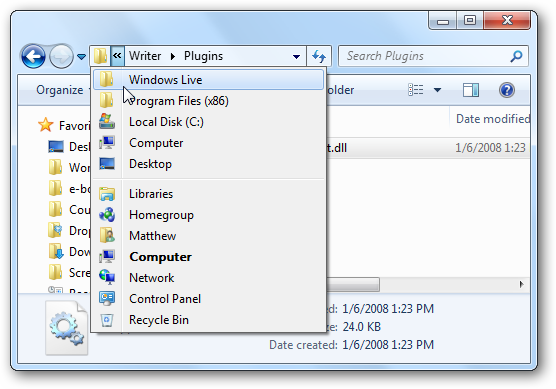Click the Windows Live folder icon
556x389 pixels.
106,79
